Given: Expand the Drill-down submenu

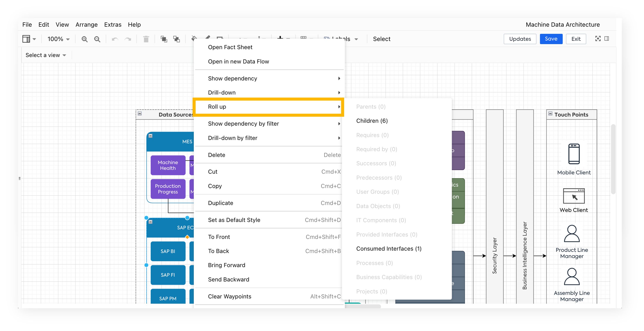Looking at the screenshot, I should click(x=269, y=93).
